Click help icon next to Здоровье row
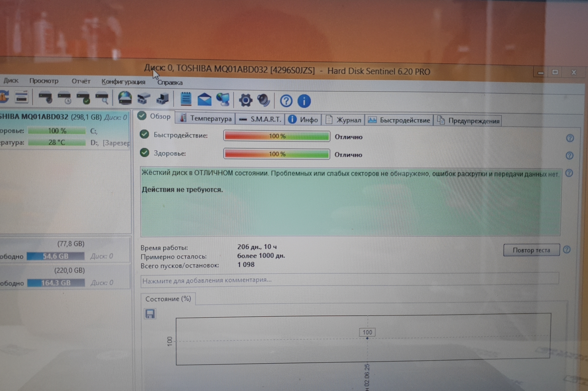The width and height of the screenshot is (588, 391). point(570,156)
